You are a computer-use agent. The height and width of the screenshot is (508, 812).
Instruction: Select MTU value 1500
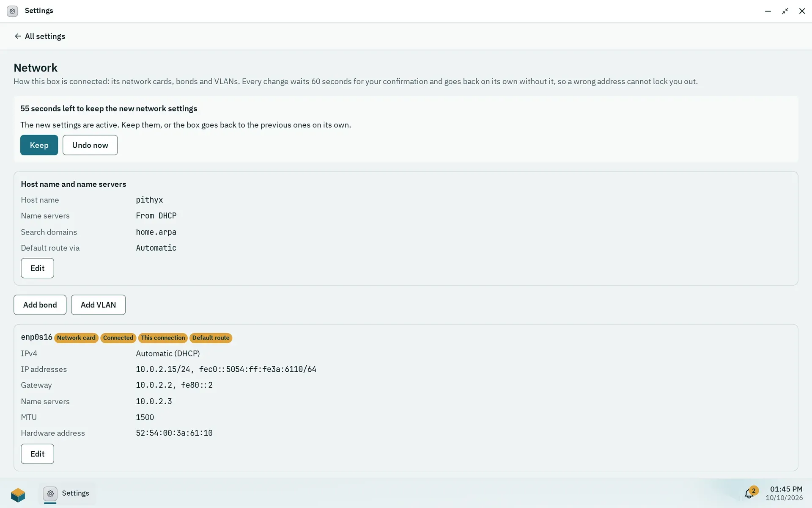(x=145, y=417)
